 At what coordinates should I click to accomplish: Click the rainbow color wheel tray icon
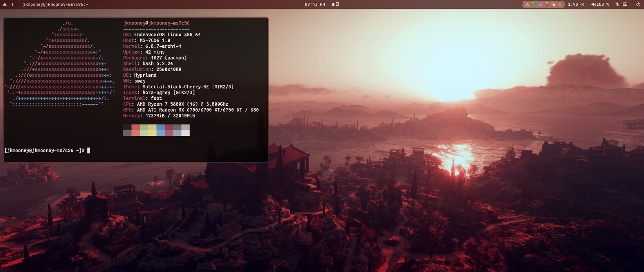pos(547,4)
